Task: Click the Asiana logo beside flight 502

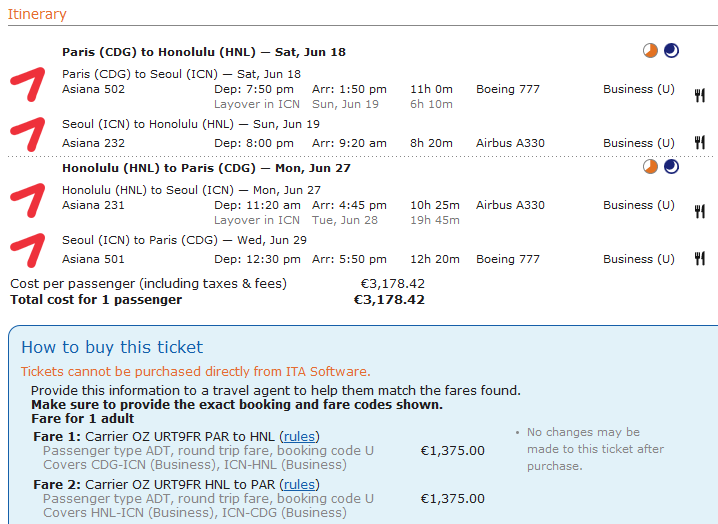Action: (28, 84)
